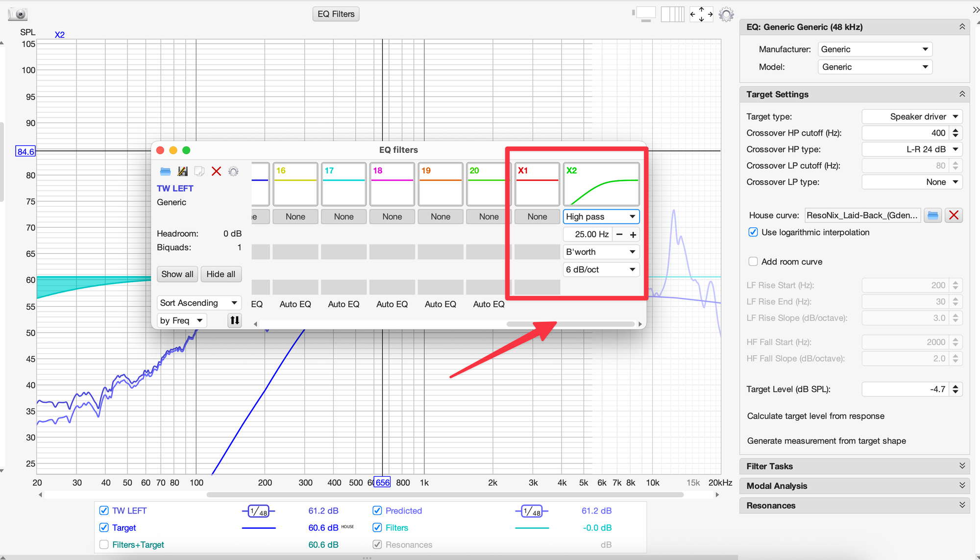The height and width of the screenshot is (560, 980).
Task: Toggle the Filters+Target trace checkbox
Action: point(104,544)
